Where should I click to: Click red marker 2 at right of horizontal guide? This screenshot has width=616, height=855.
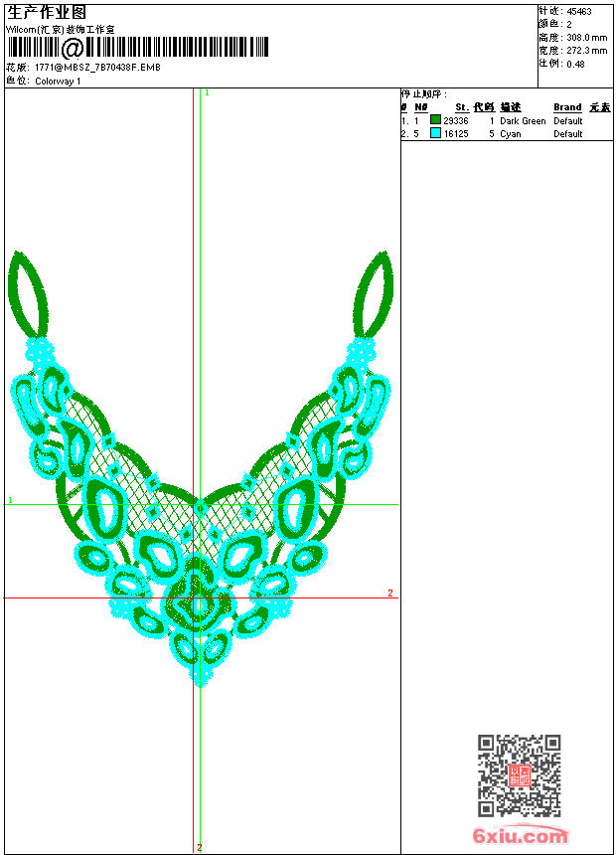(x=389, y=594)
